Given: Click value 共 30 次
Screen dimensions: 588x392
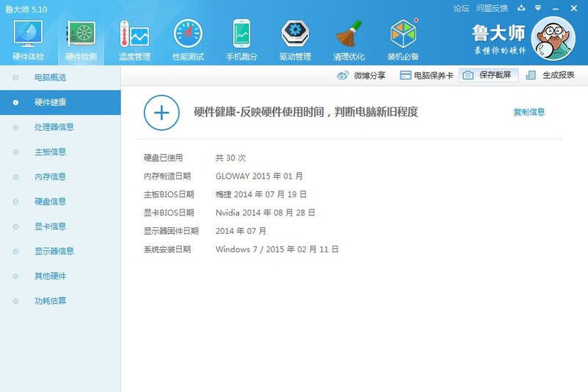Looking at the screenshot, I should point(231,157).
